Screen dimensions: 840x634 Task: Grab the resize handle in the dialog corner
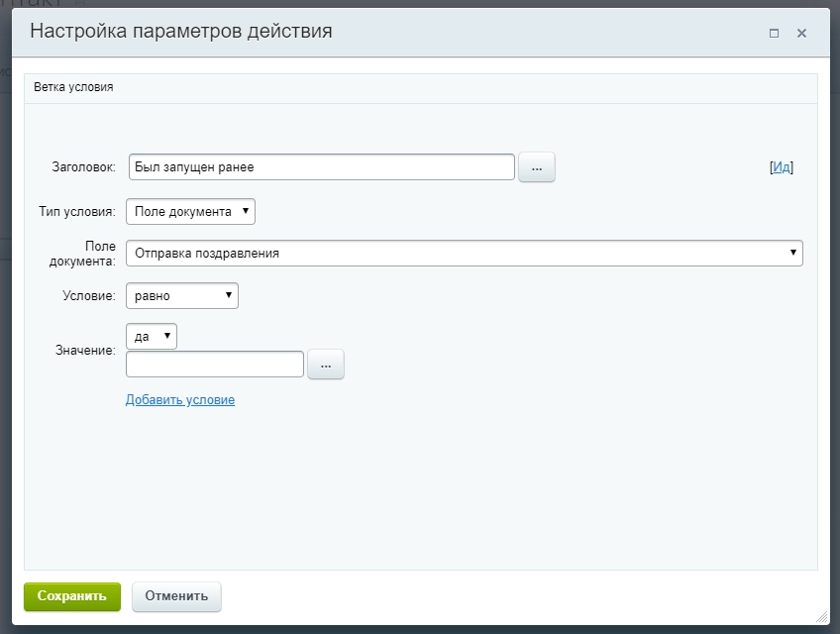click(x=821, y=615)
